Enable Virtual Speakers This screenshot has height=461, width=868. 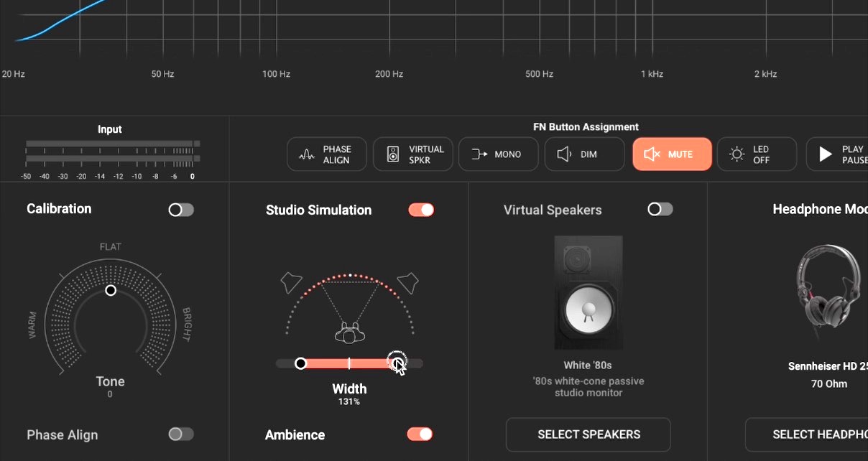point(660,210)
